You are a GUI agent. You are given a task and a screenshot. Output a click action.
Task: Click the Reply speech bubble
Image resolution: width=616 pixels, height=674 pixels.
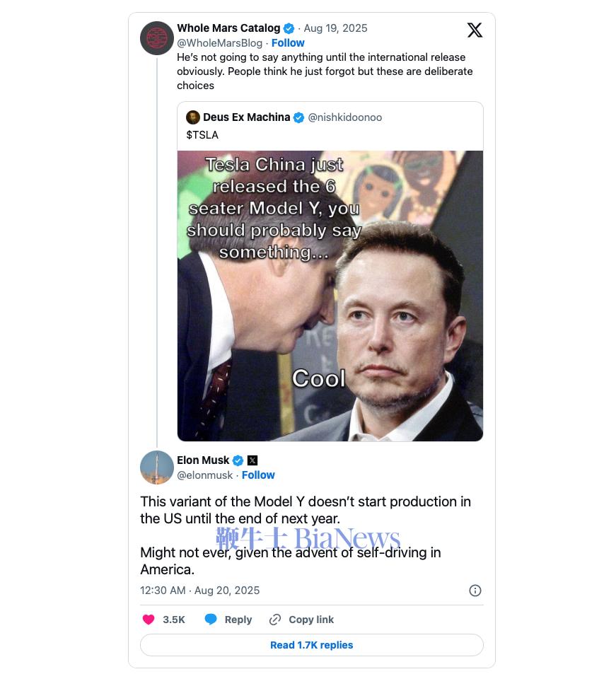pyautogui.click(x=211, y=620)
